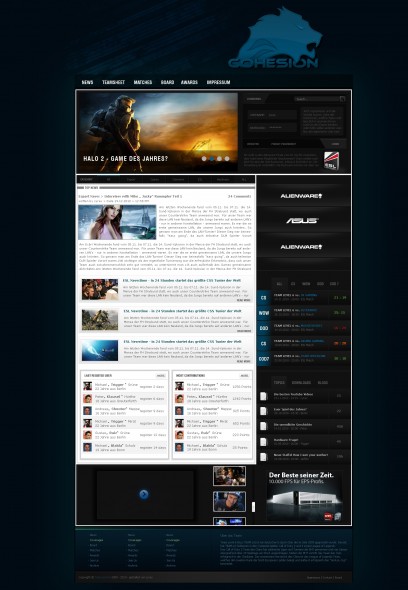This screenshot has width=408, height=590.
Task: Click the COD7 game badge in match list
Action: pos(263,359)
